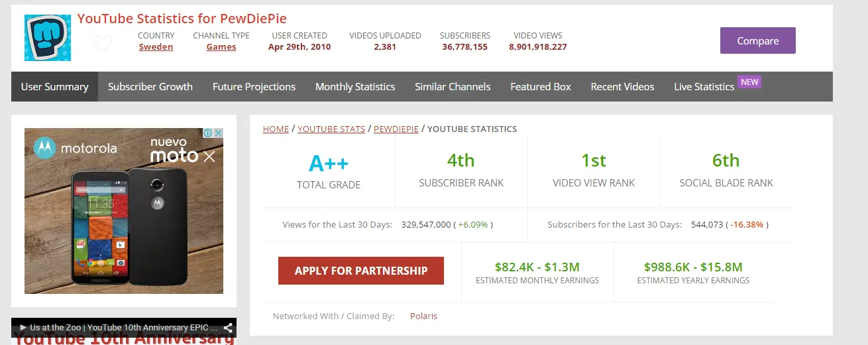Close the Motorola ad with X icon
This screenshot has width=868, height=345.
(218, 133)
